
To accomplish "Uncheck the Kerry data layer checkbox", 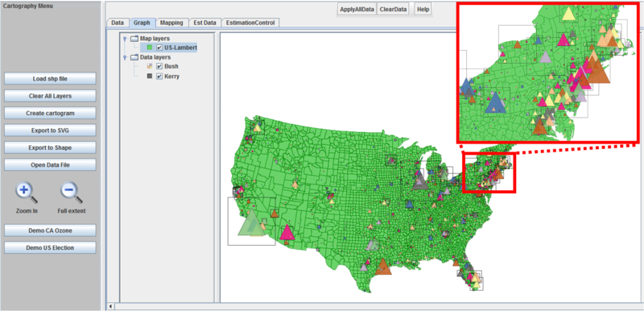I will [159, 76].
